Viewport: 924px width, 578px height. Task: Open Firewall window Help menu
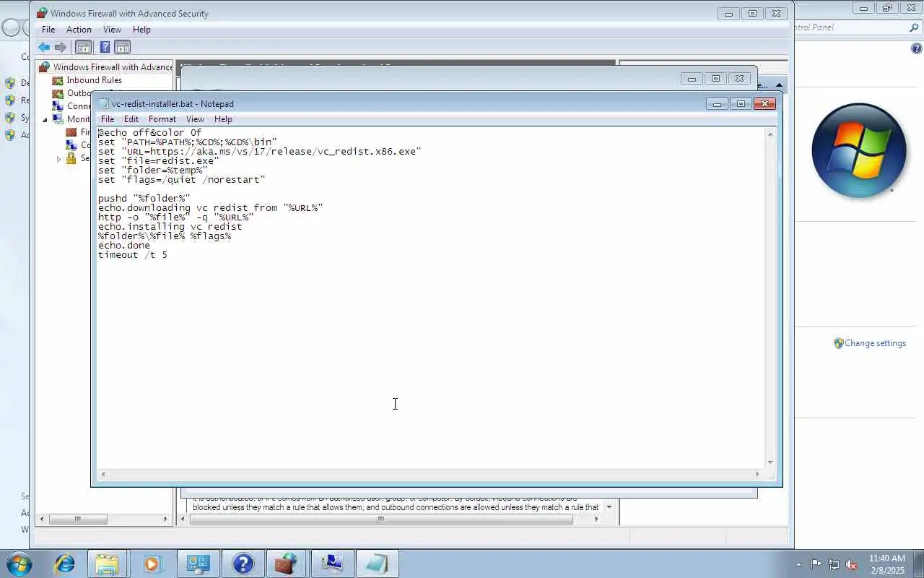[x=141, y=30]
